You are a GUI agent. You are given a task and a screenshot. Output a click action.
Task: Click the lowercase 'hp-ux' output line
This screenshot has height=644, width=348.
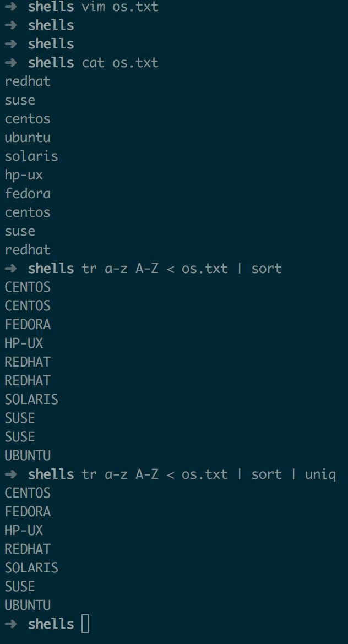(24, 176)
